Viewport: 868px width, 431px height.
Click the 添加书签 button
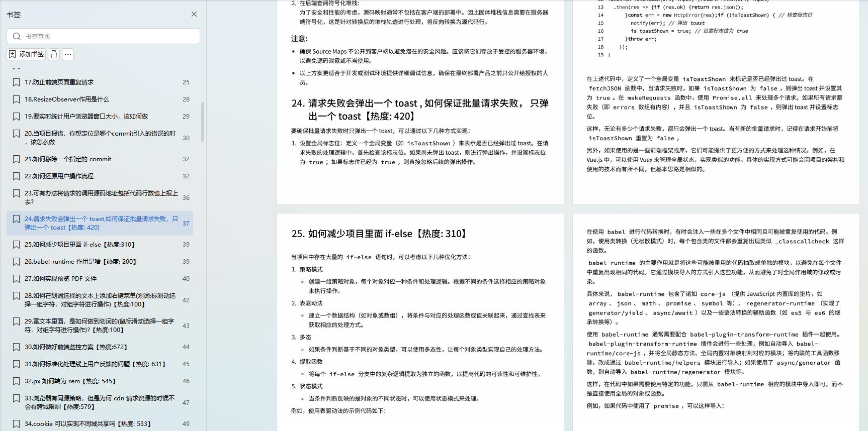pyautogui.click(x=27, y=54)
